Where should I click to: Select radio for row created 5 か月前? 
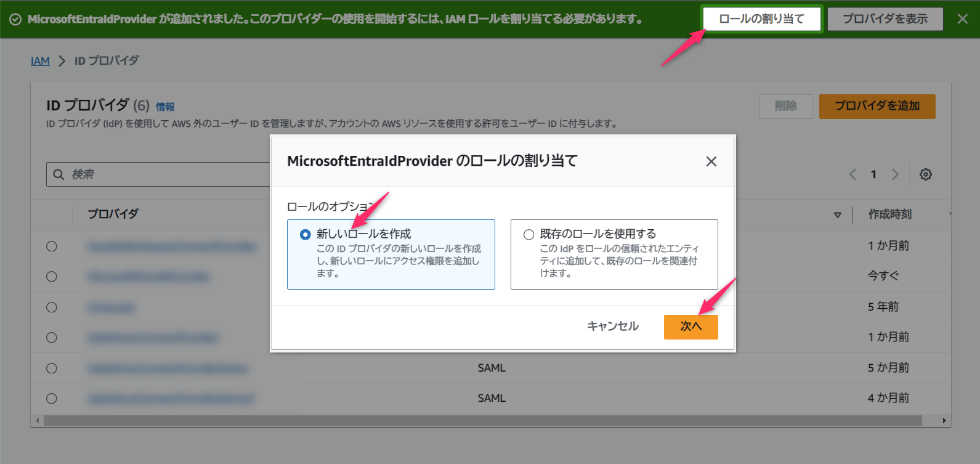[x=52, y=368]
